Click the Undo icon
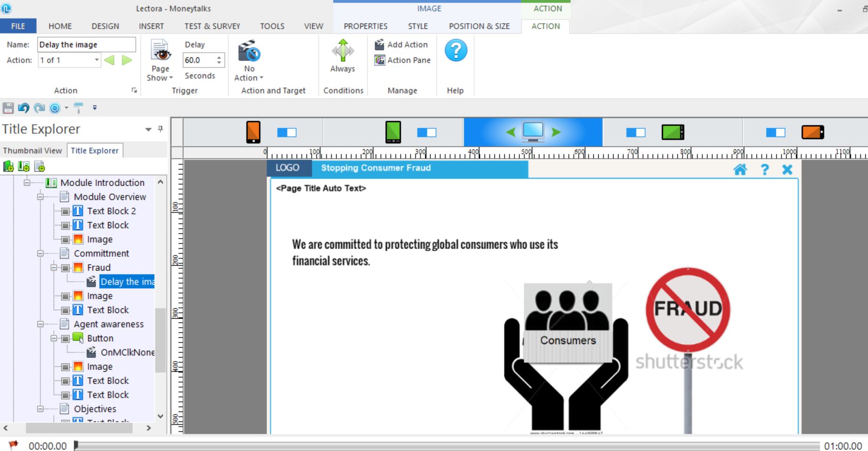This screenshot has height=451, width=868. pos(24,108)
